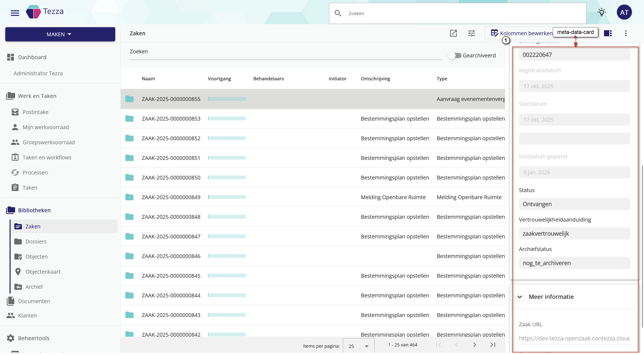
Task: Click the lightbulb theme icon
Action: pos(601,12)
